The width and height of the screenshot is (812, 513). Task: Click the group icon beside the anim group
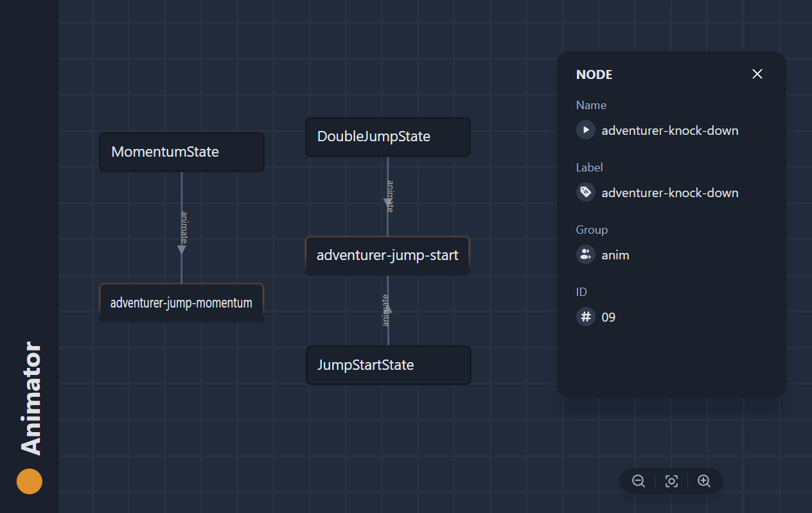click(585, 254)
